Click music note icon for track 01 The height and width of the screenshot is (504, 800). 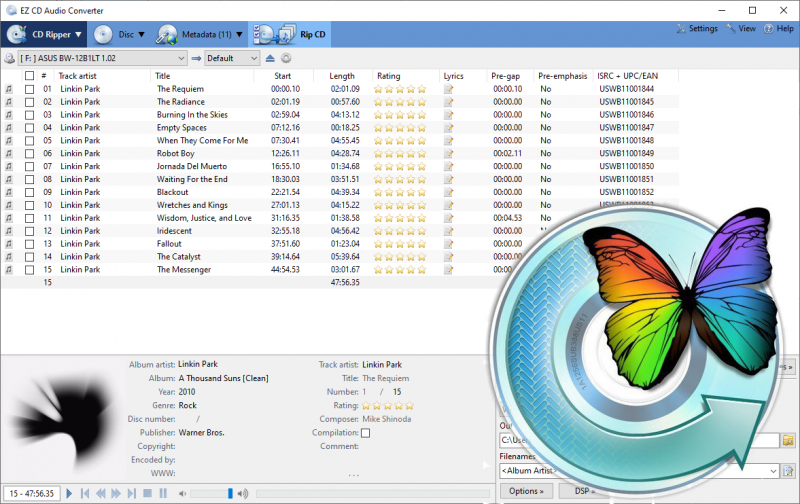pyautogui.click(x=9, y=89)
